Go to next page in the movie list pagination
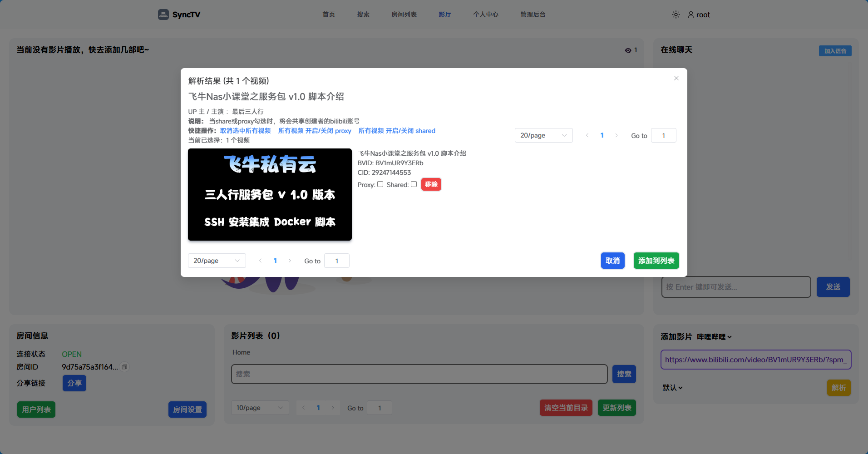Viewport: 868px width, 454px height. (x=333, y=408)
